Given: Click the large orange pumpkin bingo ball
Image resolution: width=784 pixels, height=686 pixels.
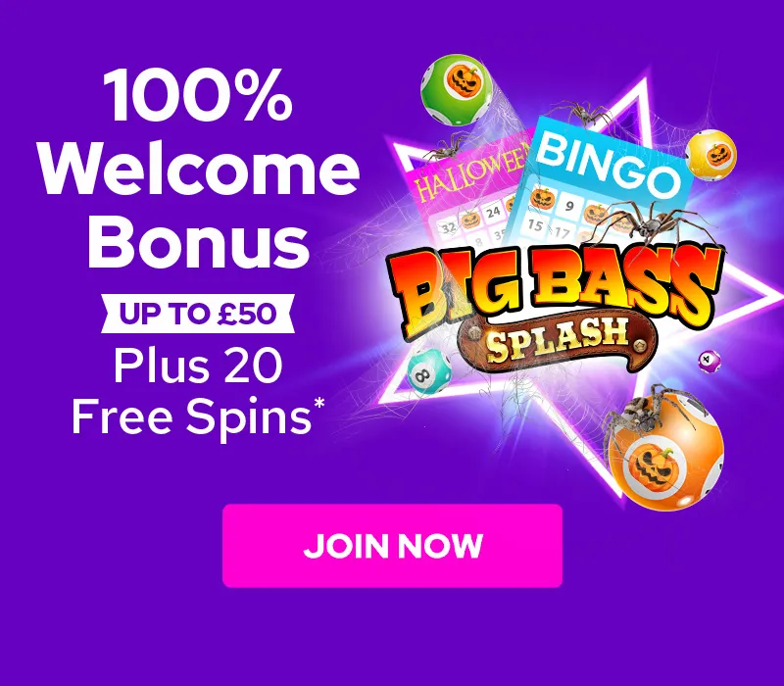Looking at the screenshot, I should point(666,454).
